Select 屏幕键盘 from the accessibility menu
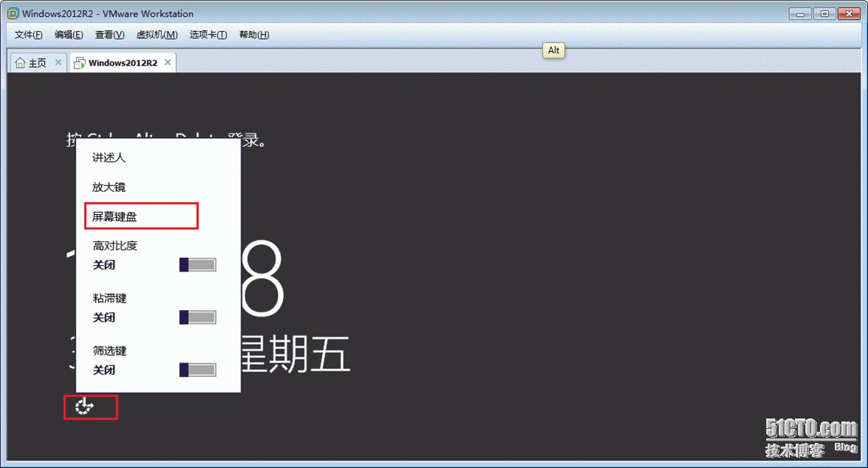The image size is (868, 468). tap(115, 216)
